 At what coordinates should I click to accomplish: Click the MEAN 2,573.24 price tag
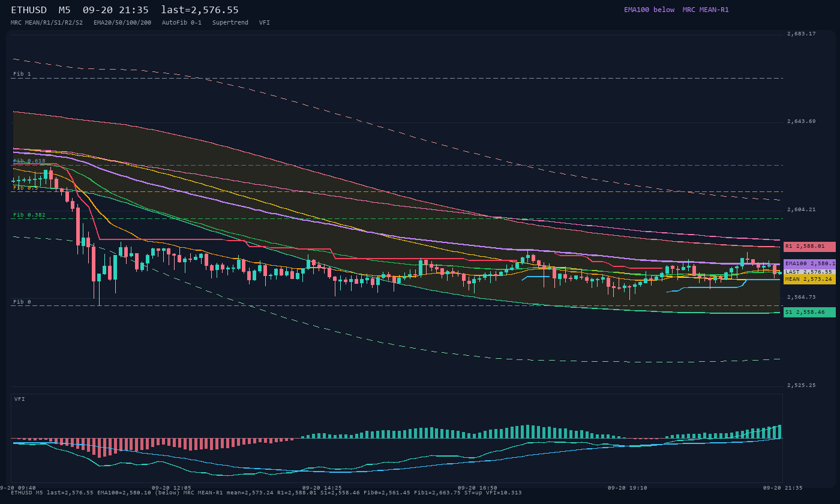[809, 279]
